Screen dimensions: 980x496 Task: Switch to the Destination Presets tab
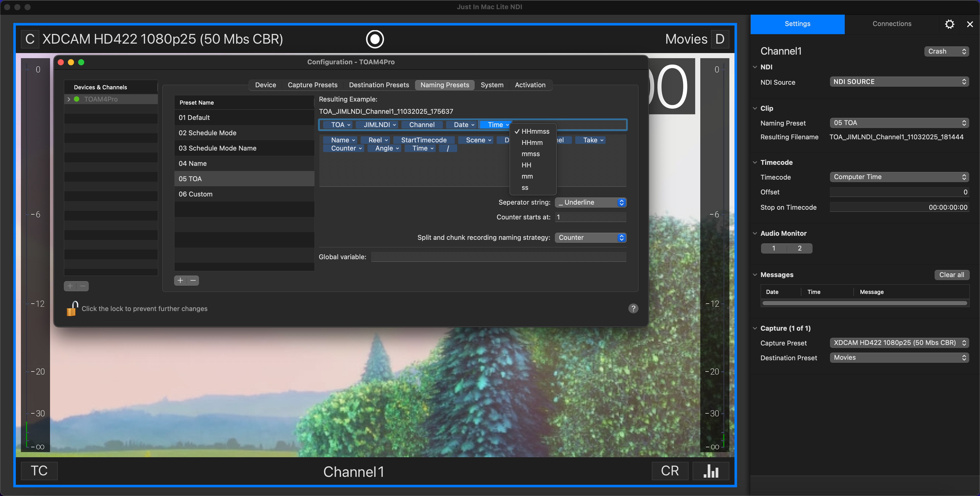[x=379, y=85]
